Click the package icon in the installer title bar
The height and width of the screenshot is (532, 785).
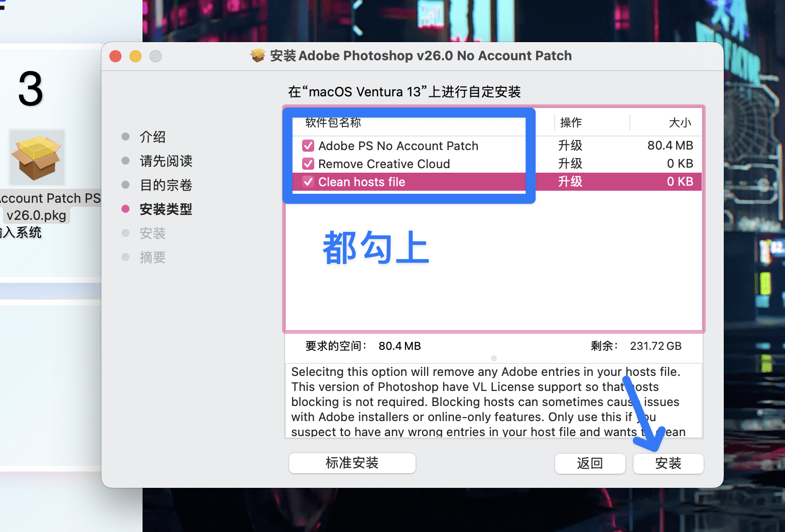257,56
